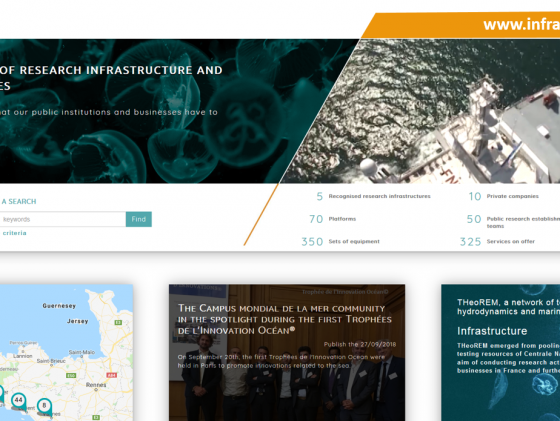
Task: Click Jersey label on the map
Action: click(x=78, y=321)
